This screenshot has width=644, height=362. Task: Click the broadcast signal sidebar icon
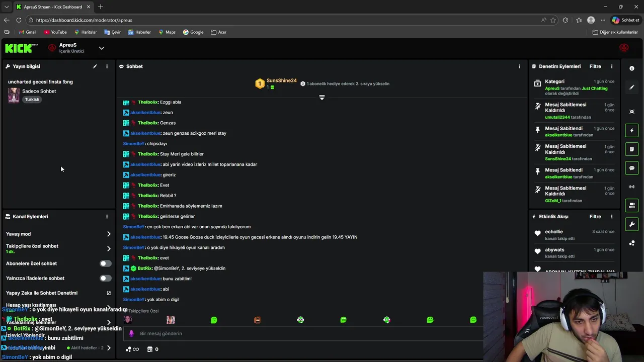tap(632, 187)
